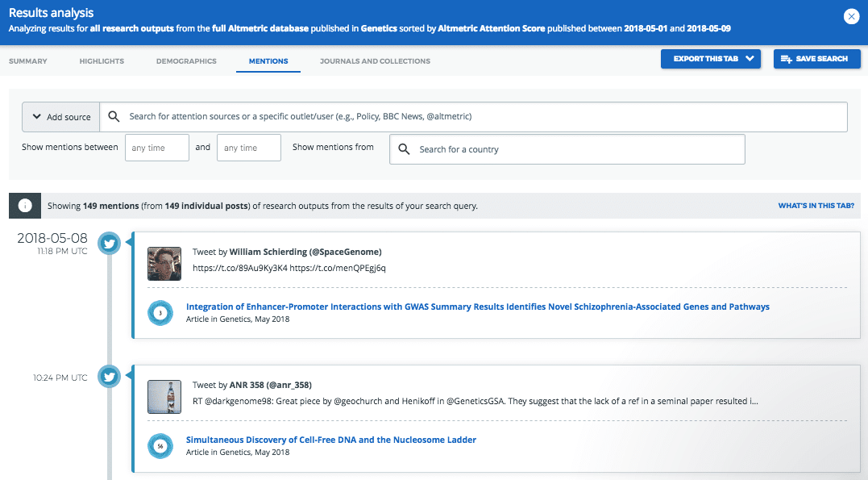
Task: Click the magnifier icon in attention sources search
Action: tap(114, 116)
